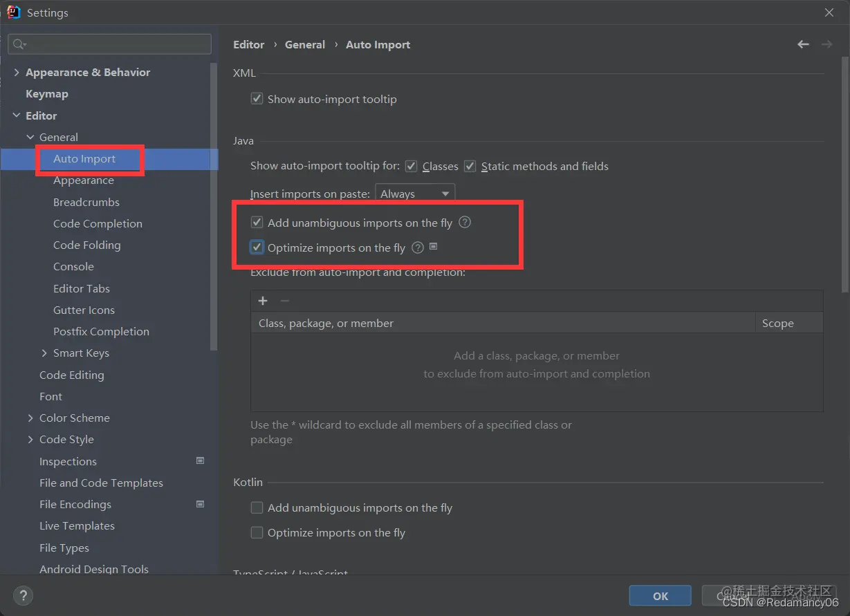Screen dimensions: 850x616
Task: Click project-level icon next to Inspections
Action: (201, 460)
